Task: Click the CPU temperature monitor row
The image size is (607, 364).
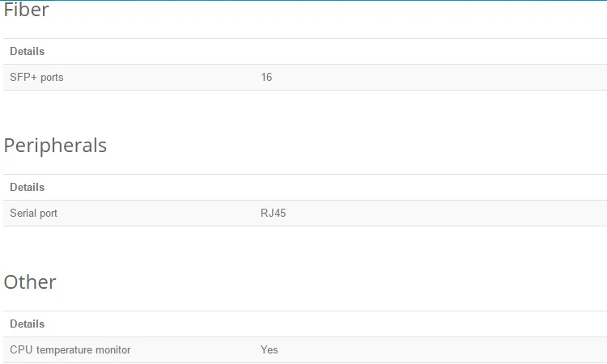Action: point(305,349)
